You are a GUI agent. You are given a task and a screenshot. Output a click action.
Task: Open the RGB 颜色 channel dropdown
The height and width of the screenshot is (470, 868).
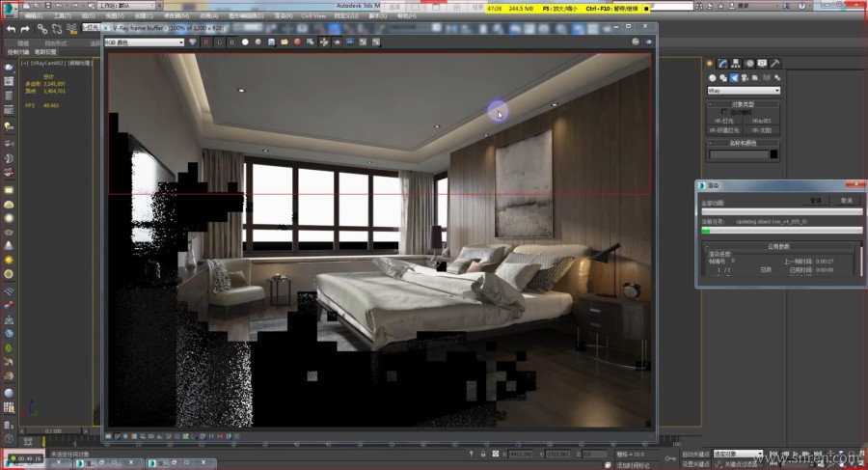point(144,42)
